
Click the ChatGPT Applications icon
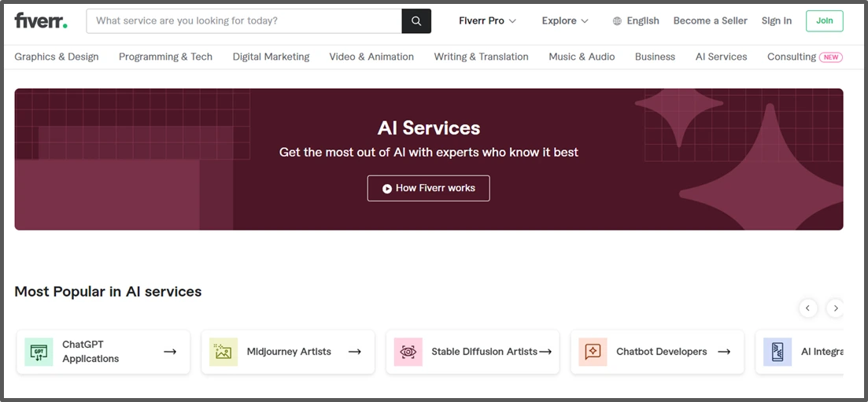[x=39, y=352]
